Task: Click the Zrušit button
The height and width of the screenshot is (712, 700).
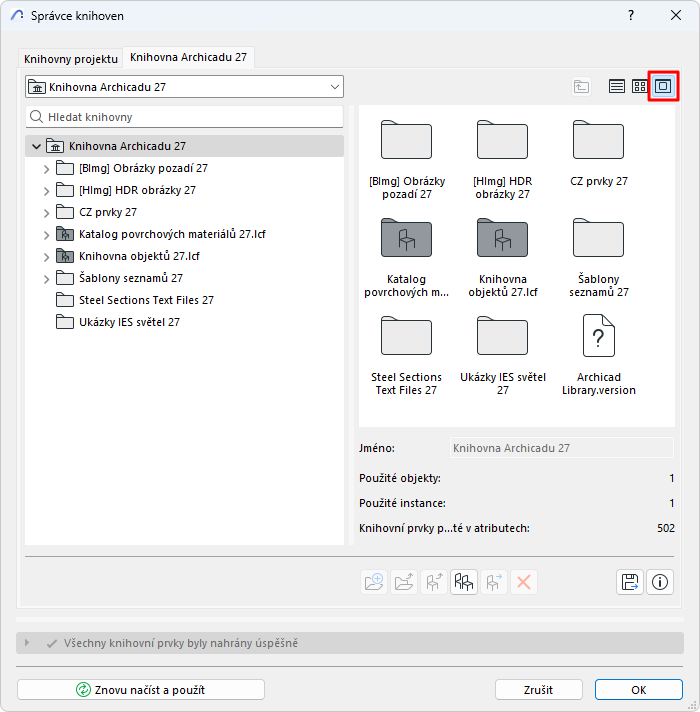Action: (x=538, y=690)
